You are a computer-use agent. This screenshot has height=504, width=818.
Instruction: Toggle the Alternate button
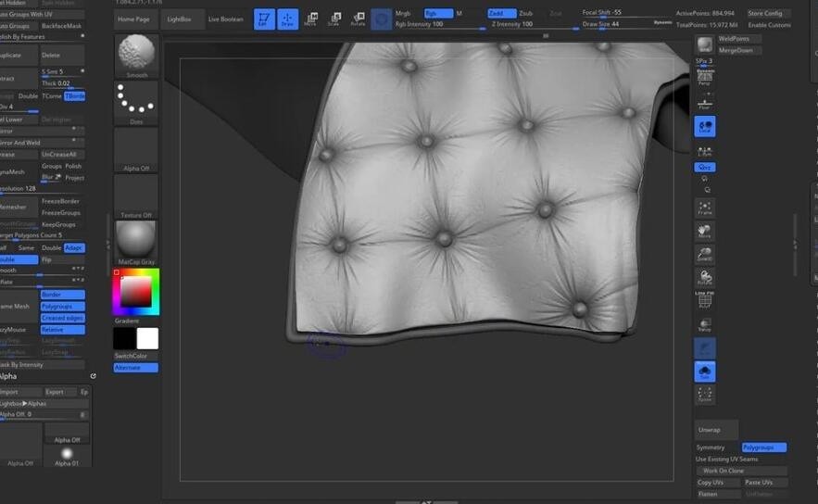pos(136,367)
